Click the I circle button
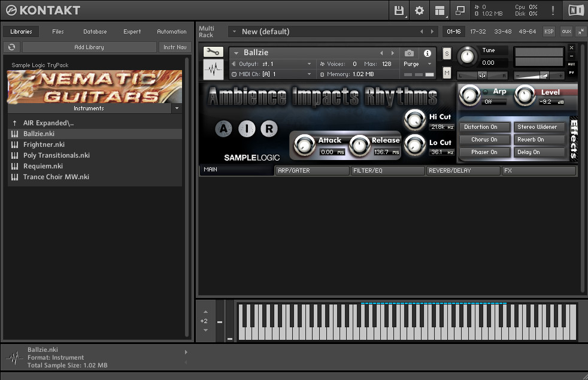Screen dimensions: 588x380 [246, 129]
